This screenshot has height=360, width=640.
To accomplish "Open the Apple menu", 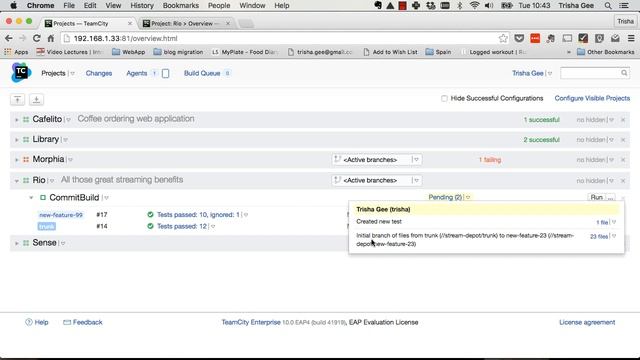I will [x=13, y=6].
